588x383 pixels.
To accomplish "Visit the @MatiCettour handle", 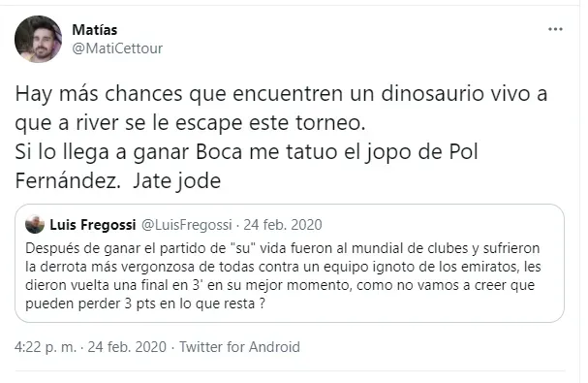I will [x=117, y=48].
